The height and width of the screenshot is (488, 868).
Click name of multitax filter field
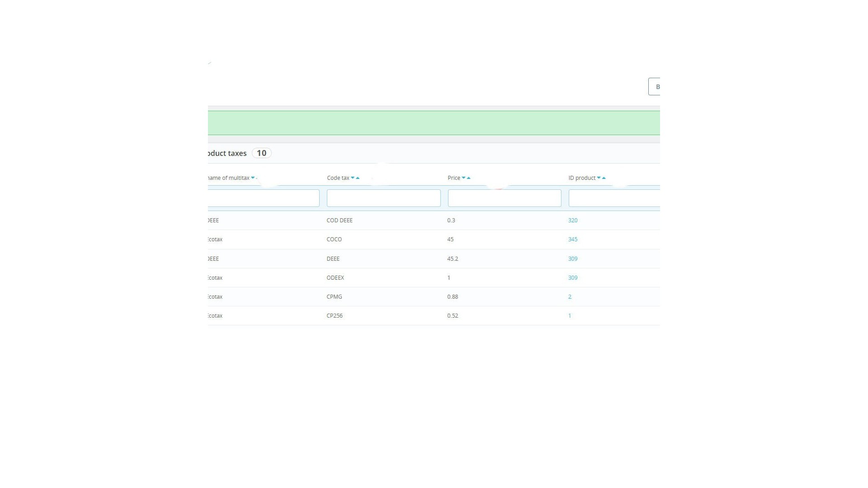tap(264, 198)
